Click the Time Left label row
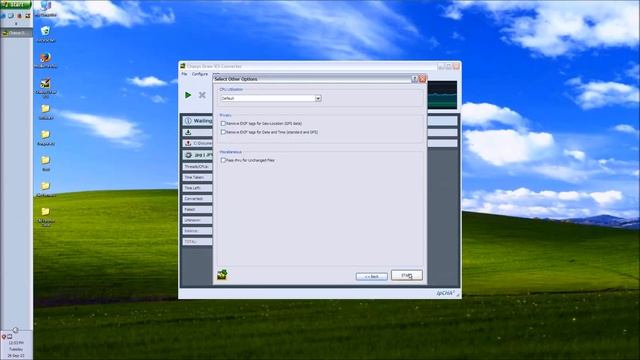The height and width of the screenshot is (360, 640). (198, 188)
